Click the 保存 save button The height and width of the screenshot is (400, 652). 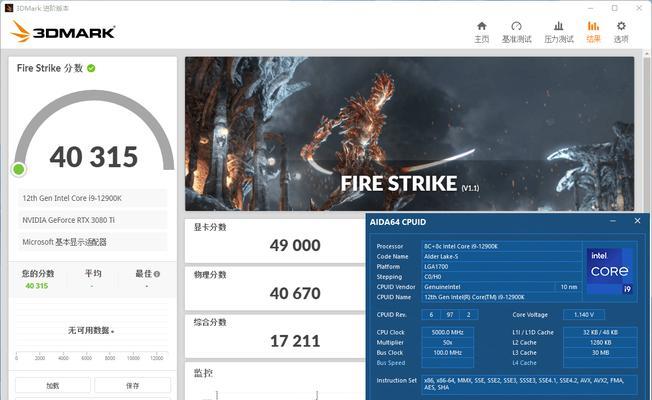point(132,385)
